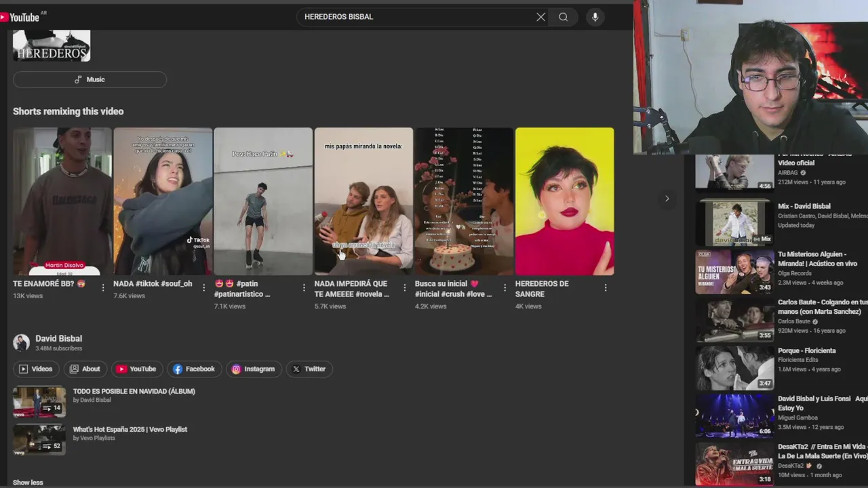Open options for HEREDEROS DE SANGRE short
This screenshot has height=488, width=868.
coord(605,288)
